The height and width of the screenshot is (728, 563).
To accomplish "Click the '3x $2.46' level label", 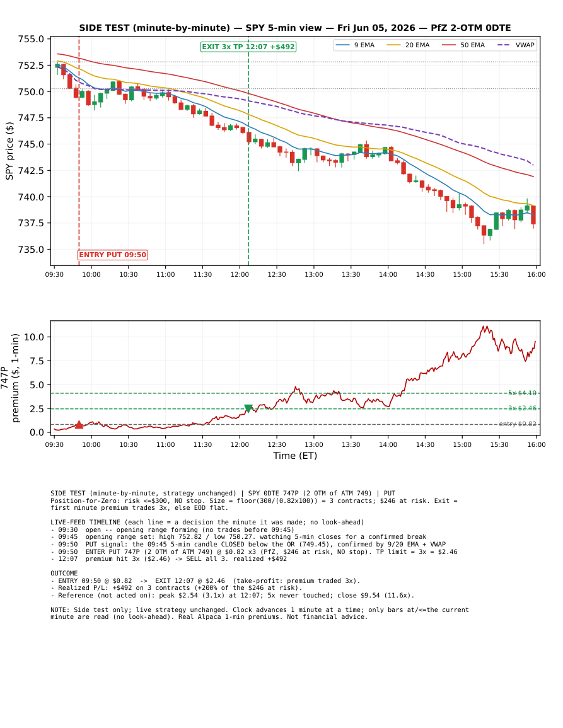I will point(522,408).
